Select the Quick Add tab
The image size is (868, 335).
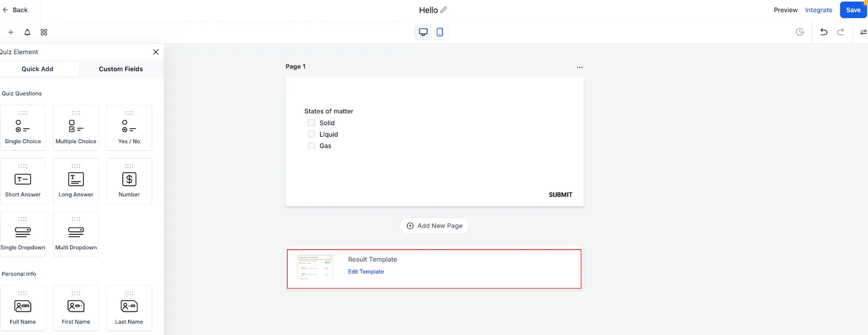(x=37, y=69)
